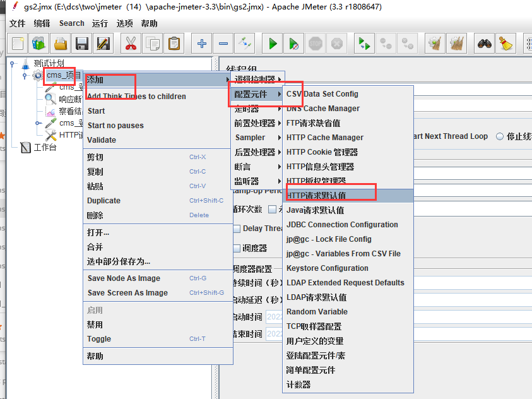
Task: Open the 逻辑控制器 submenu
Action: 257,79
